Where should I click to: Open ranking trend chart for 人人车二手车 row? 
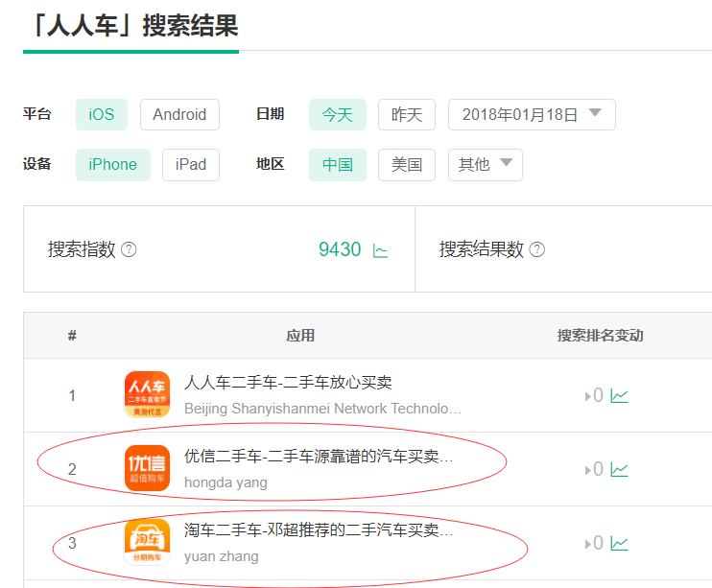coord(619,396)
